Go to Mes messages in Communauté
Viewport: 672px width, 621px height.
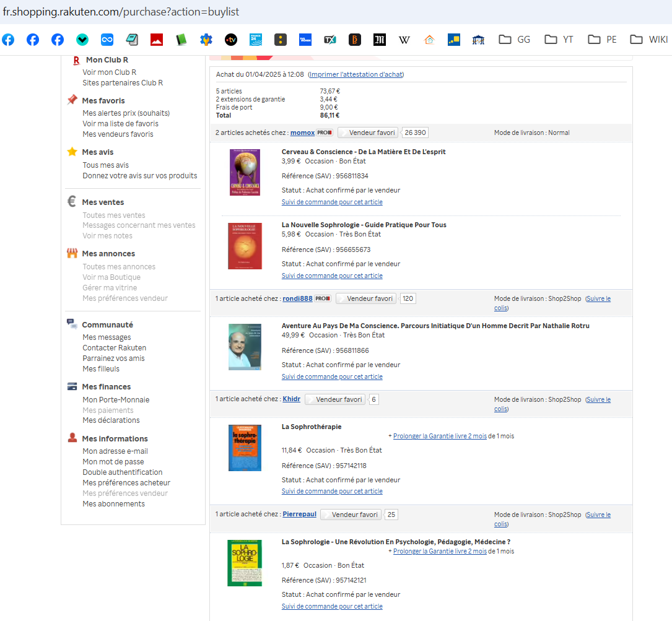[x=107, y=337]
